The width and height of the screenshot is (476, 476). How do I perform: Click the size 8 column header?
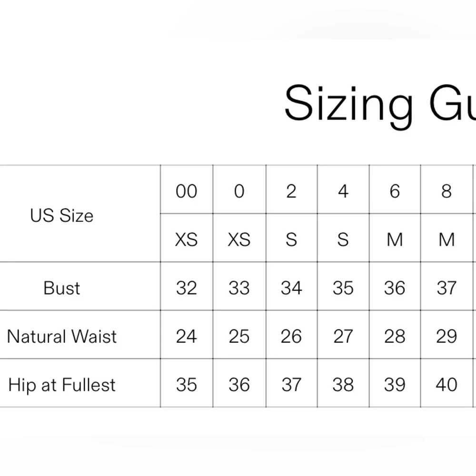click(x=446, y=191)
